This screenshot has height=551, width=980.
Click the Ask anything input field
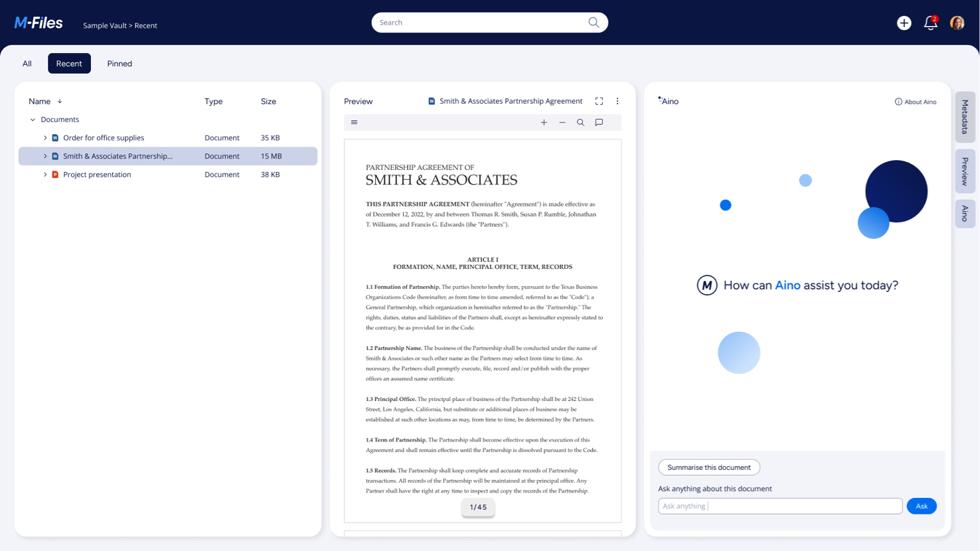(x=779, y=507)
